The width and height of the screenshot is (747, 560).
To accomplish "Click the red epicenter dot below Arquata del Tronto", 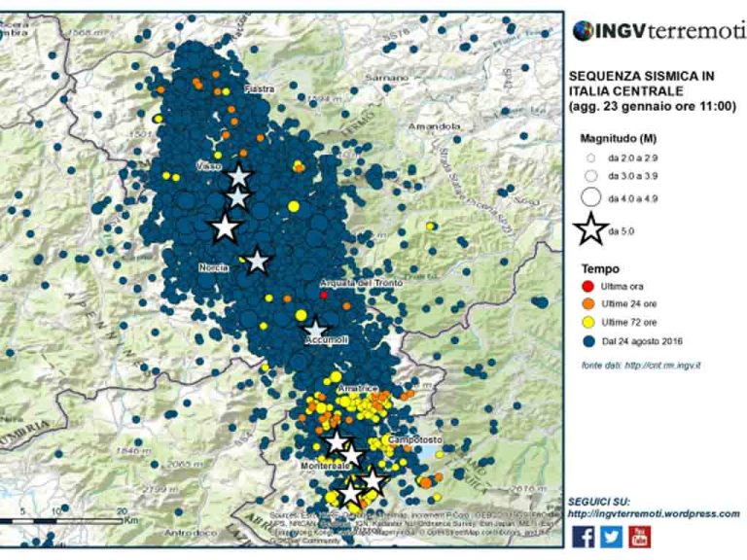I will [323, 296].
